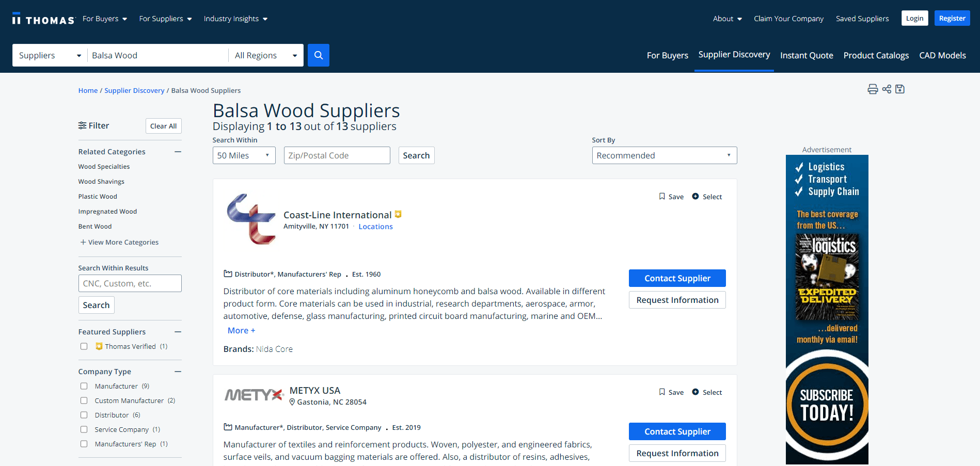Click Contact Supplier for Coast-Line International

coord(677,278)
